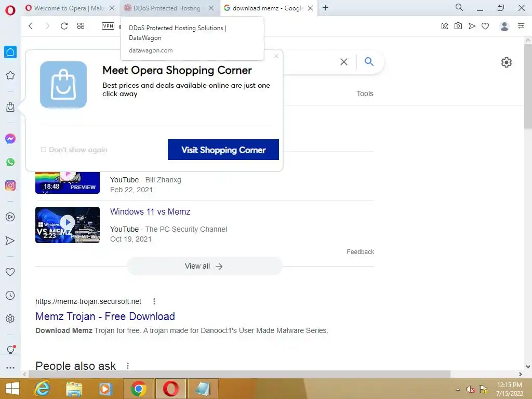Viewport: 532px width, 399px height.
Task: Open the profile account icon
Action: (504, 26)
